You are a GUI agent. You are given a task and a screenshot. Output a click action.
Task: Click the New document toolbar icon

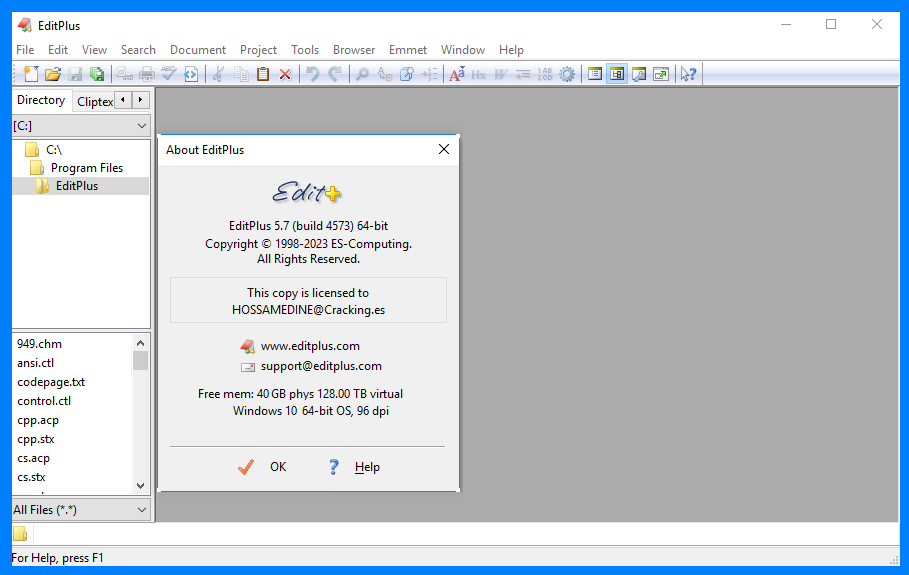coord(31,74)
